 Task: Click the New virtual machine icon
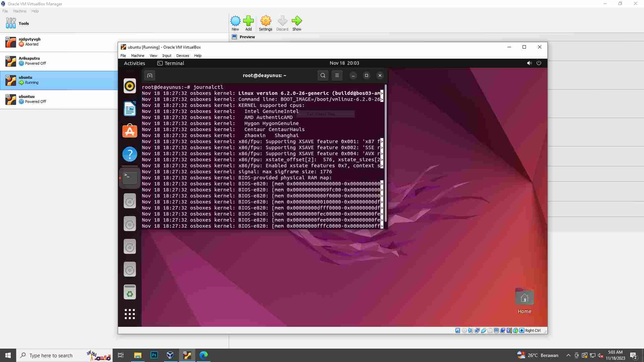(235, 23)
